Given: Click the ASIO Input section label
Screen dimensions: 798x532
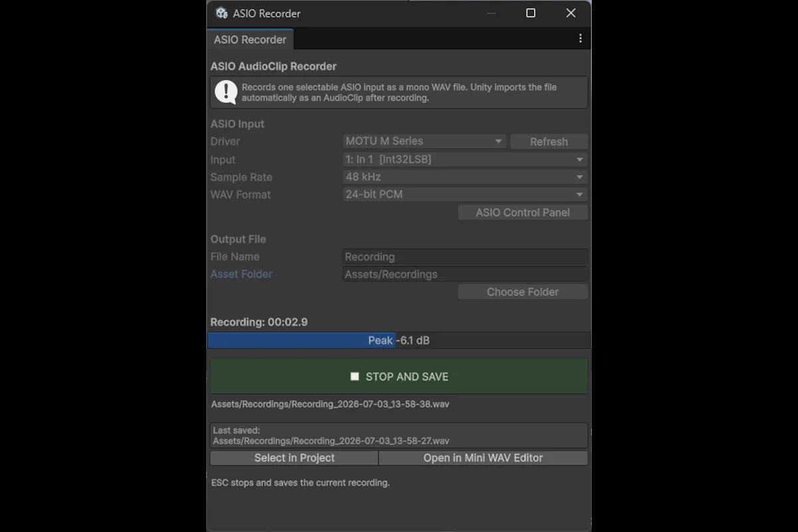Looking at the screenshot, I should point(237,124).
